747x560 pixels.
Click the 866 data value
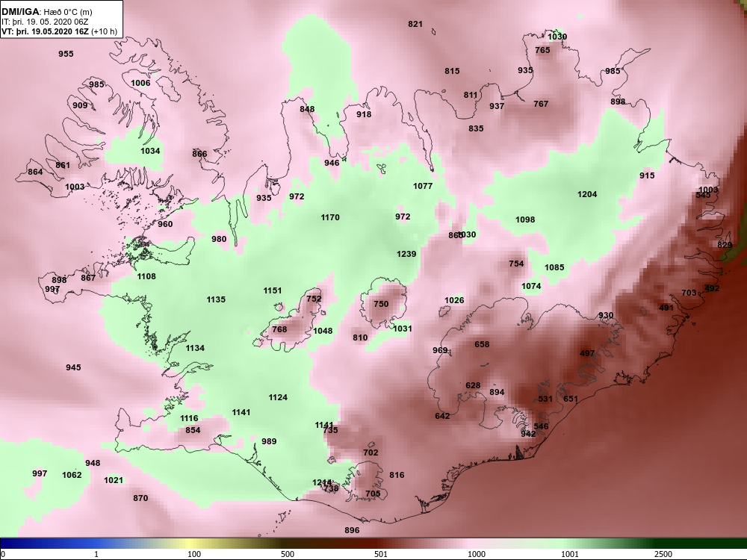199,153
